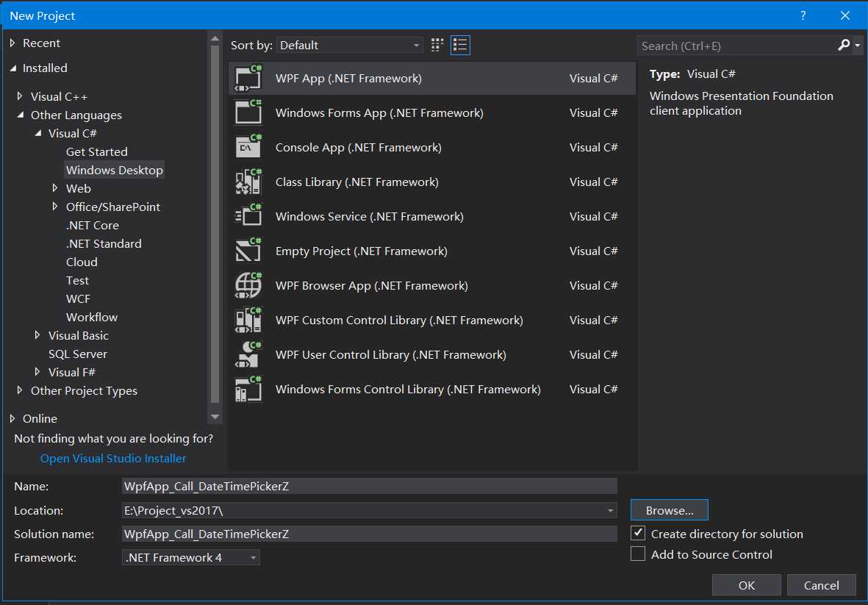
Task: Collapse the Installed node
Action: [12, 68]
